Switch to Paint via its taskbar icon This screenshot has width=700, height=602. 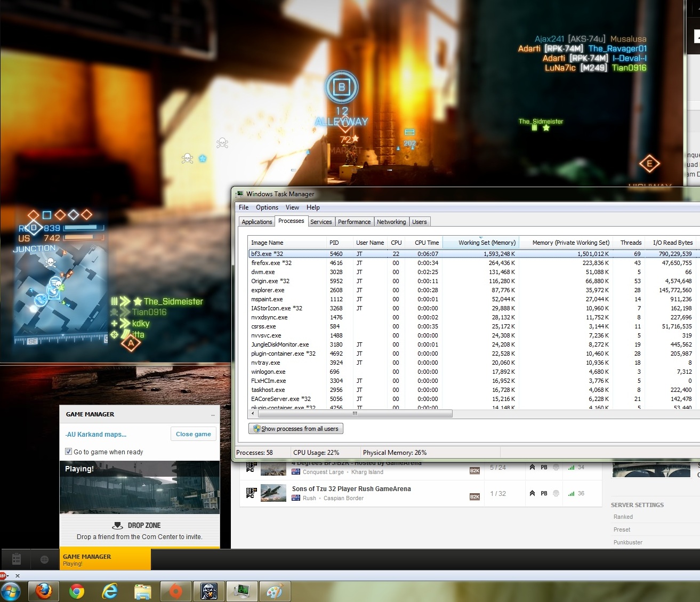tap(275, 591)
